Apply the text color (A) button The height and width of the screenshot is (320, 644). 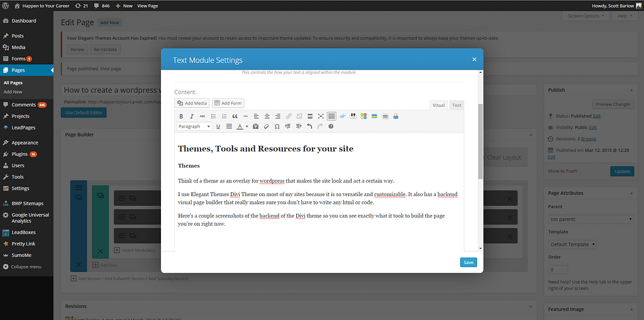[240, 126]
